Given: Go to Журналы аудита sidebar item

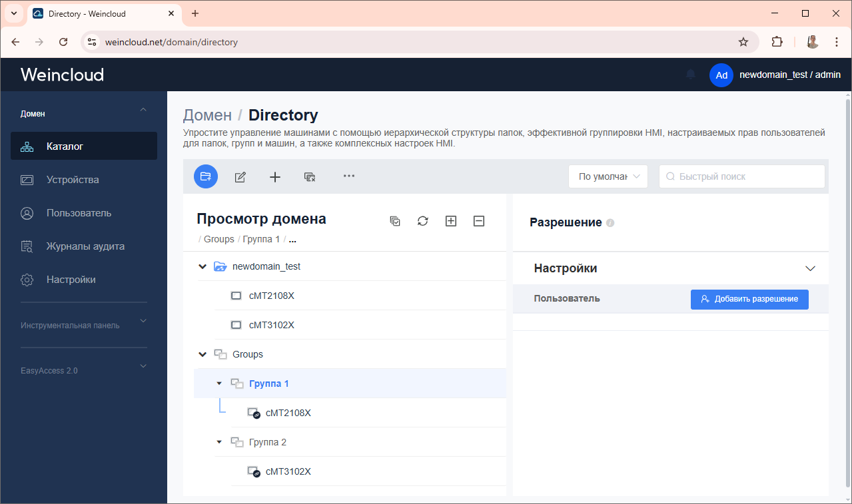Looking at the screenshot, I should coord(85,246).
